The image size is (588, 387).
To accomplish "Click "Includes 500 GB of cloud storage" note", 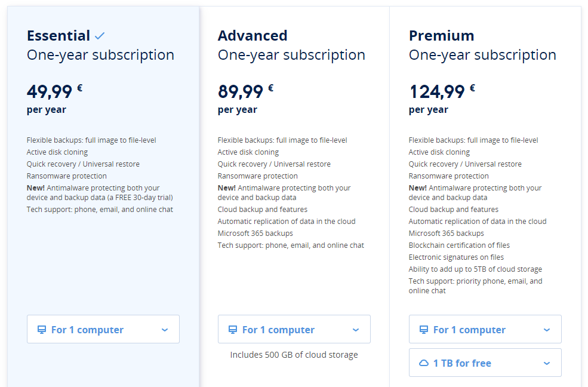I will [294, 355].
